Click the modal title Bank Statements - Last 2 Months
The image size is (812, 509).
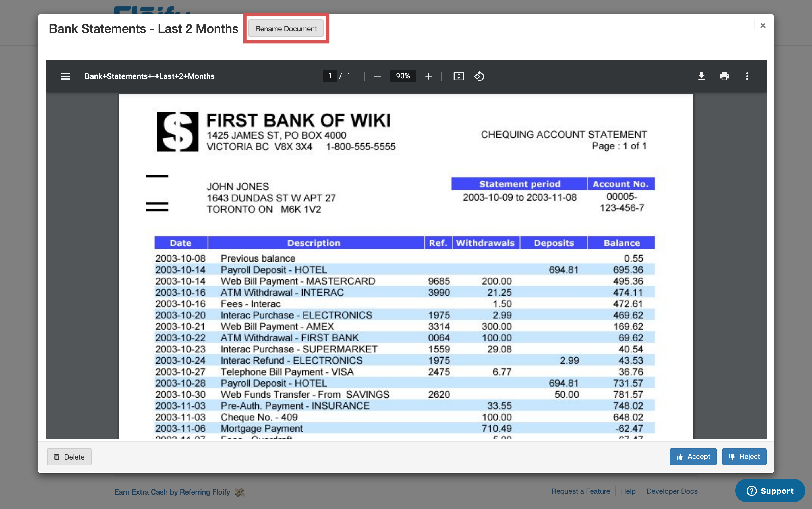(x=144, y=29)
